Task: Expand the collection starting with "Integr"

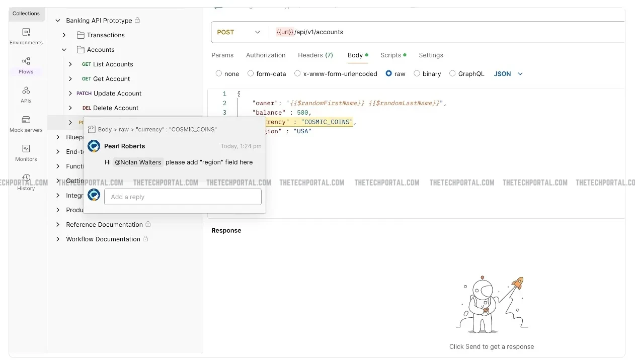Action: coord(58,196)
